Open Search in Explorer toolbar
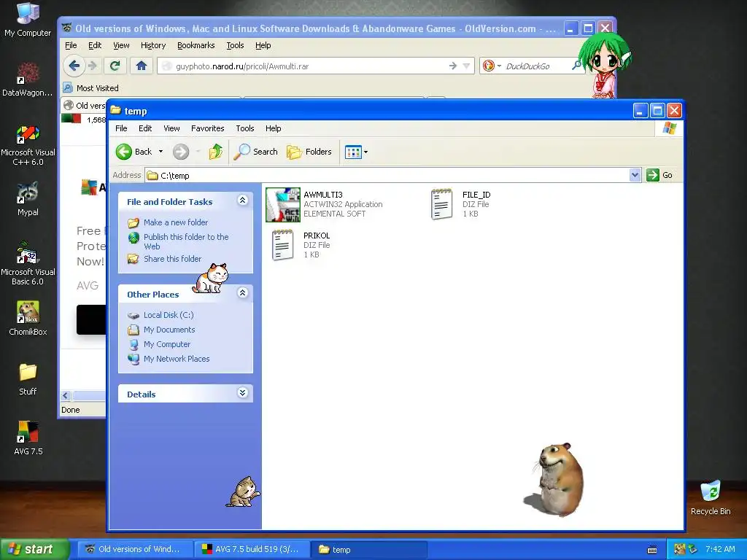The width and height of the screenshot is (747, 560). point(256,152)
